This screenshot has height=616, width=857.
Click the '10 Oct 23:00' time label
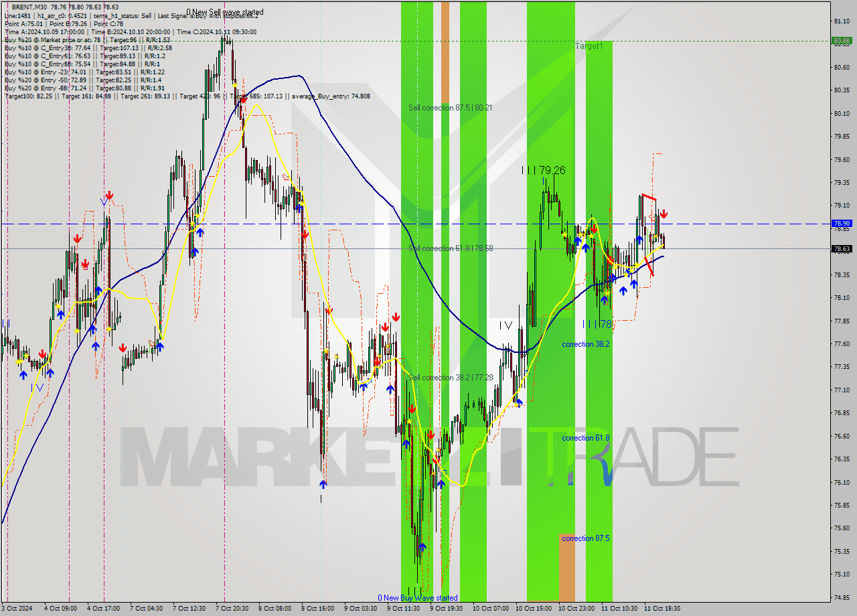576,609
